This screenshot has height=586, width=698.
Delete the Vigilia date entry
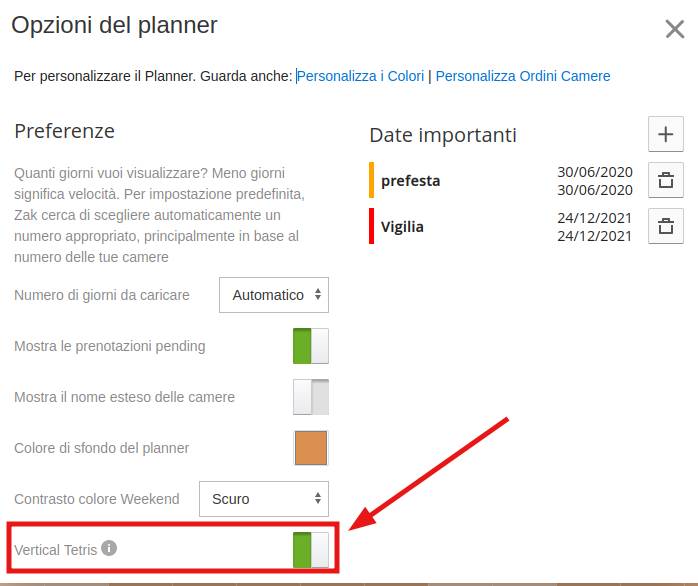pos(666,227)
